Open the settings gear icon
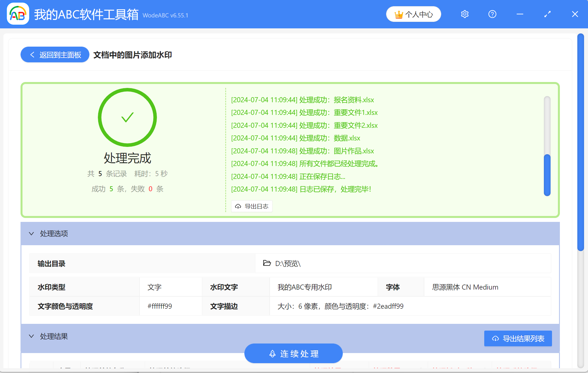Viewport: 588px width, 373px height. pyautogui.click(x=465, y=14)
